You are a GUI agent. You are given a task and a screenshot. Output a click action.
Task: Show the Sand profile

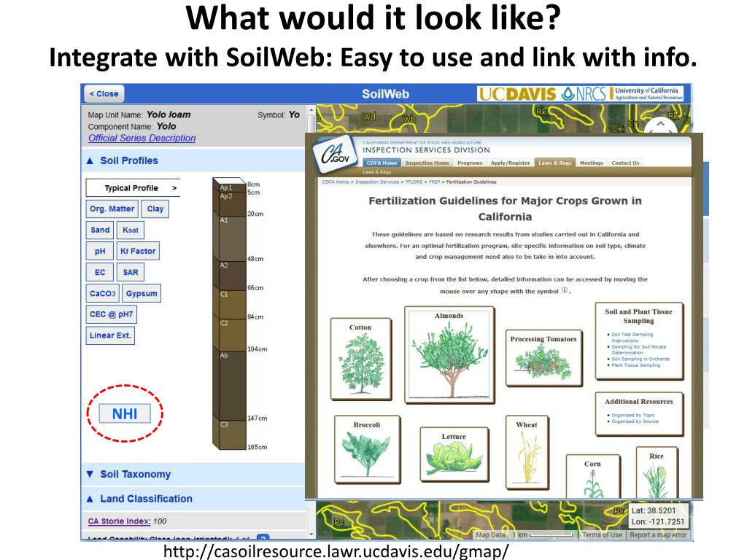click(100, 230)
